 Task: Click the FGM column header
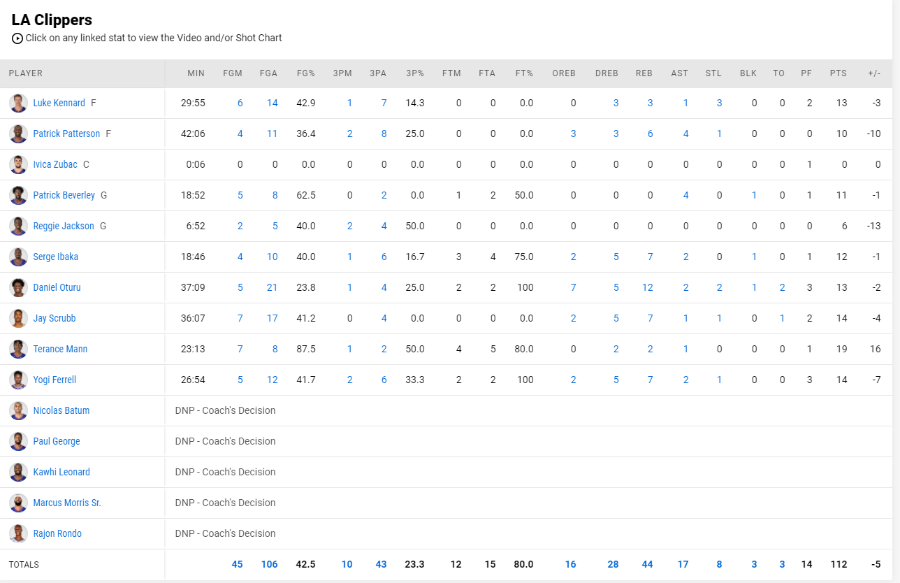[x=232, y=73]
